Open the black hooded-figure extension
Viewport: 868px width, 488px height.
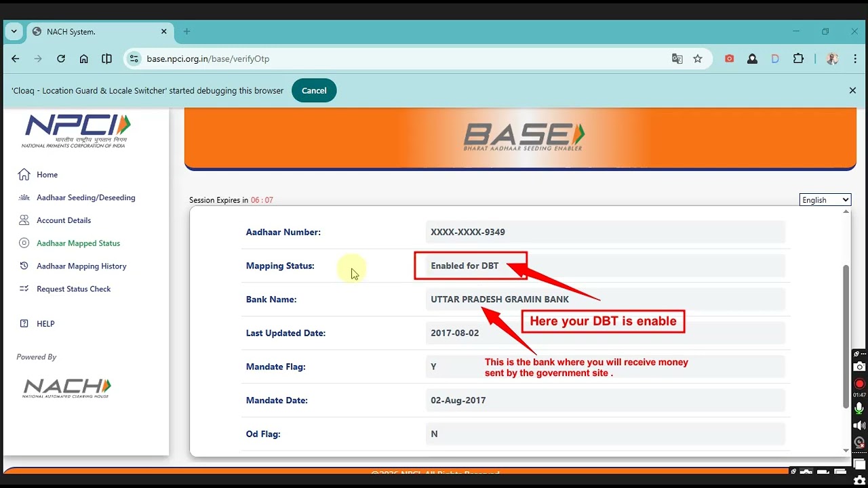(752, 59)
